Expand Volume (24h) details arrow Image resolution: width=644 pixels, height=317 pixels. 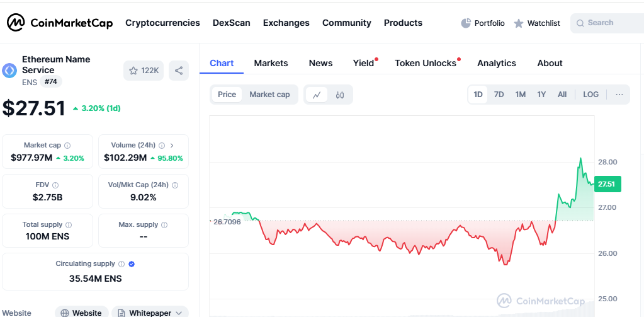[172, 146]
